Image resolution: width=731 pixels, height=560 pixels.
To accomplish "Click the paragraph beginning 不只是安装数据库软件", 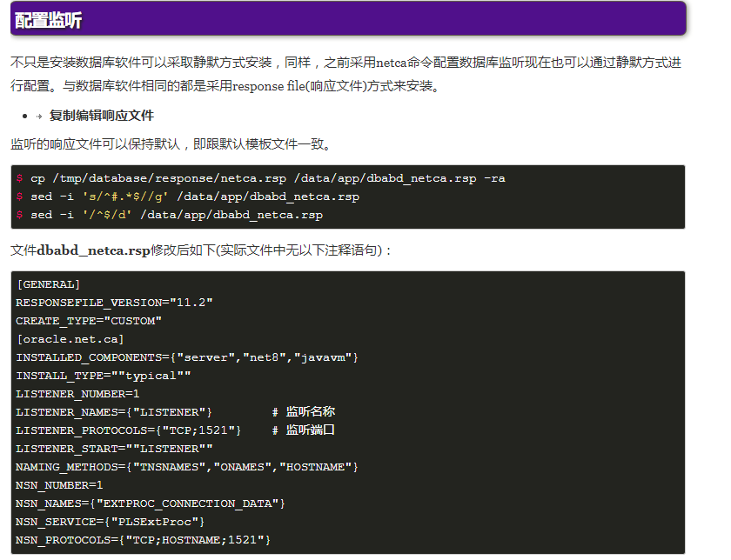I will 346,74.
